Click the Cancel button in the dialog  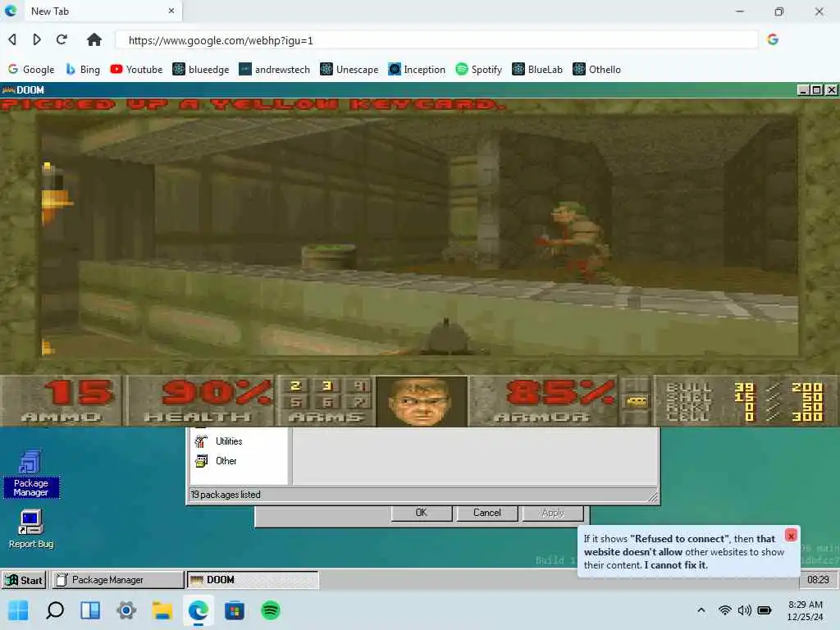[487, 513]
